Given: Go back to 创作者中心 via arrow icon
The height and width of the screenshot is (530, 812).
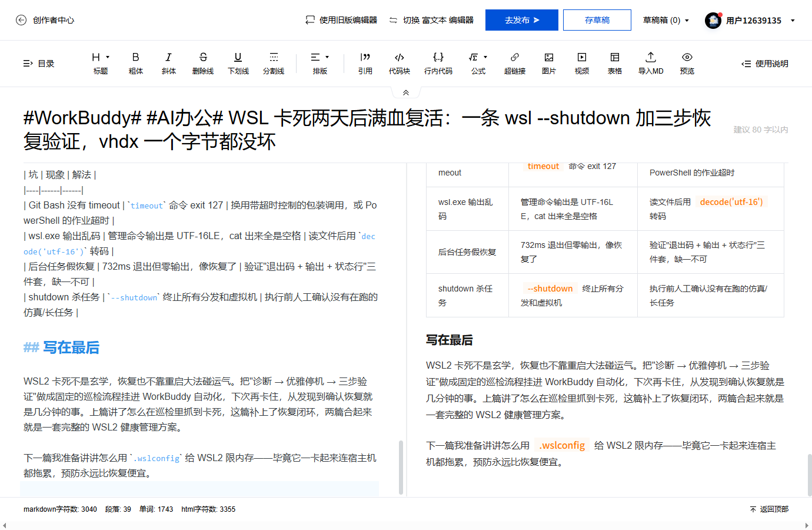Looking at the screenshot, I should click(x=21, y=20).
